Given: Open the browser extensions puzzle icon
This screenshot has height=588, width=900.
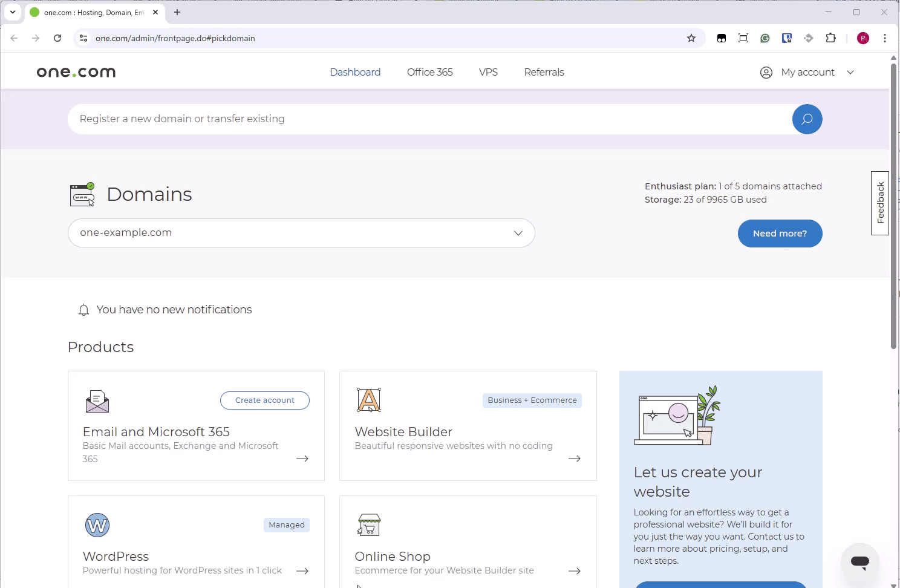Looking at the screenshot, I should (x=830, y=38).
